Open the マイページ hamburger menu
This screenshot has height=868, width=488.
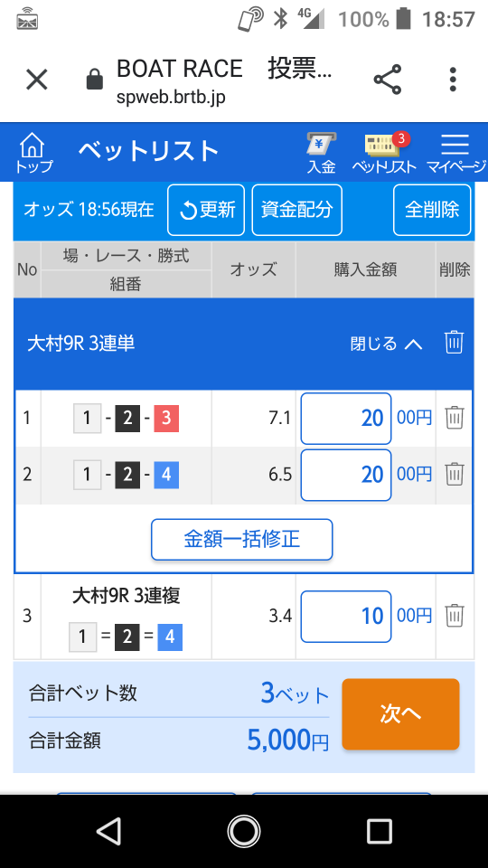point(455,154)
